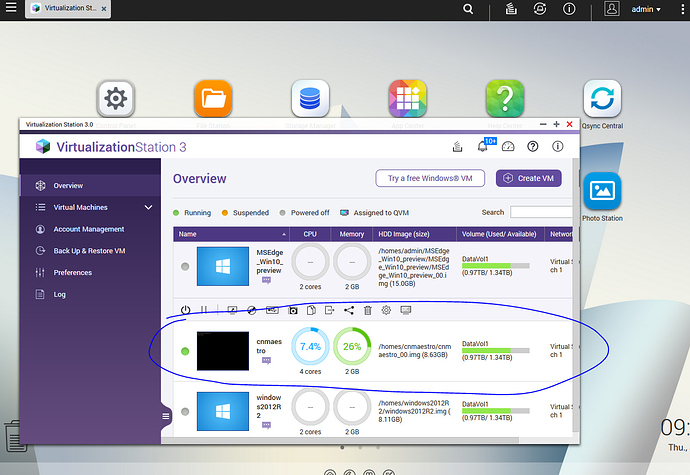690x475 pixels.
Task: Click the message icon under MSEdge_Win10_preview
Action: click(266, 280)
